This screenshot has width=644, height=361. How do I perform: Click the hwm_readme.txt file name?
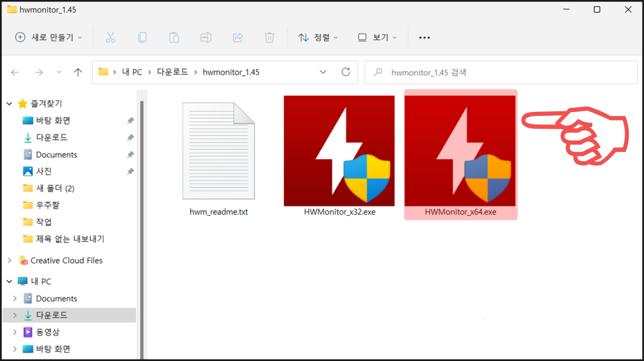[x=219, y=212]
